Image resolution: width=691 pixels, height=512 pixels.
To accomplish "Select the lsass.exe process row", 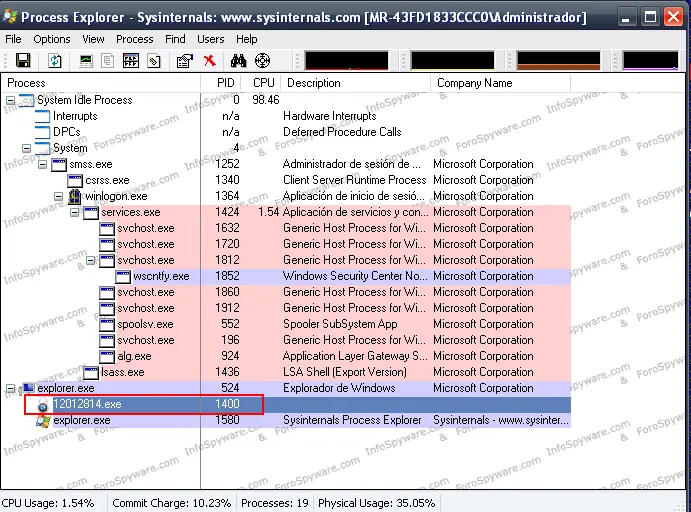I will pyautogui.click(x=286, y=372).
